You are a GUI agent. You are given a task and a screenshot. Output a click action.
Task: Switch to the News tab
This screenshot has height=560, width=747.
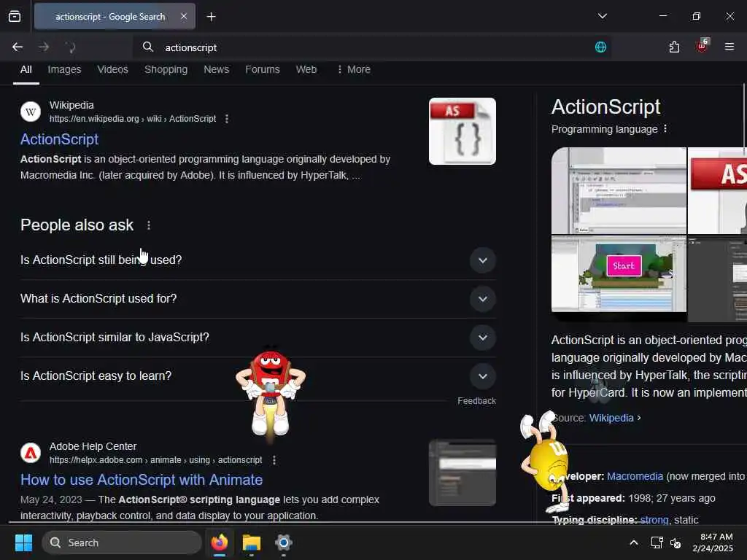point(216,69)
